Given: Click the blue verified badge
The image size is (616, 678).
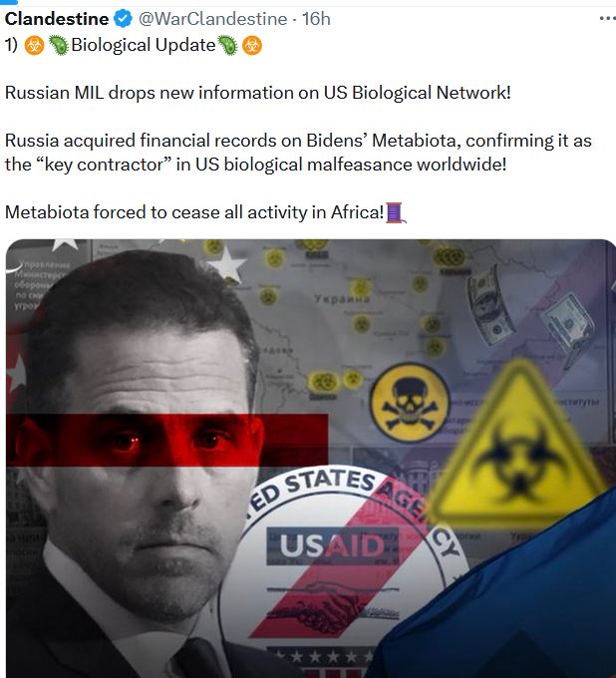Looking at the screenshot, I should tap(124, 19).
